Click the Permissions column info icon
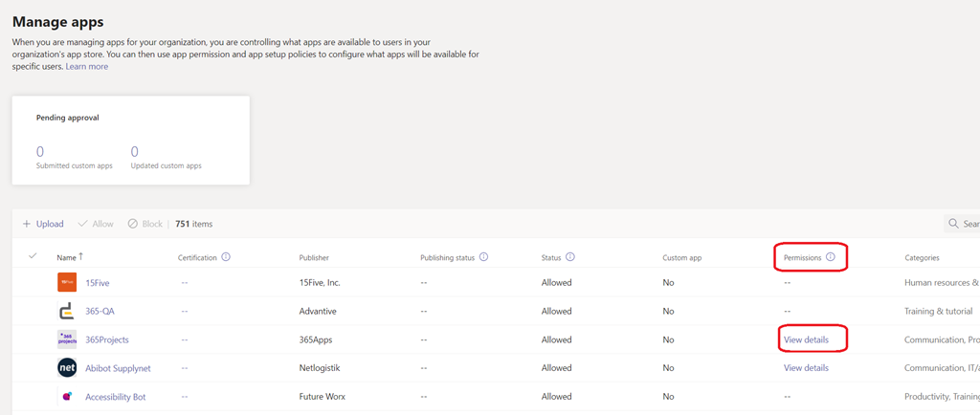980x415 pixels. [x=831, y=257]
